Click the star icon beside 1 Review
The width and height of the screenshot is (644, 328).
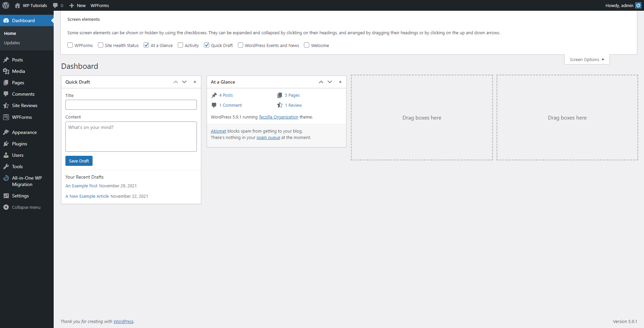280,105
